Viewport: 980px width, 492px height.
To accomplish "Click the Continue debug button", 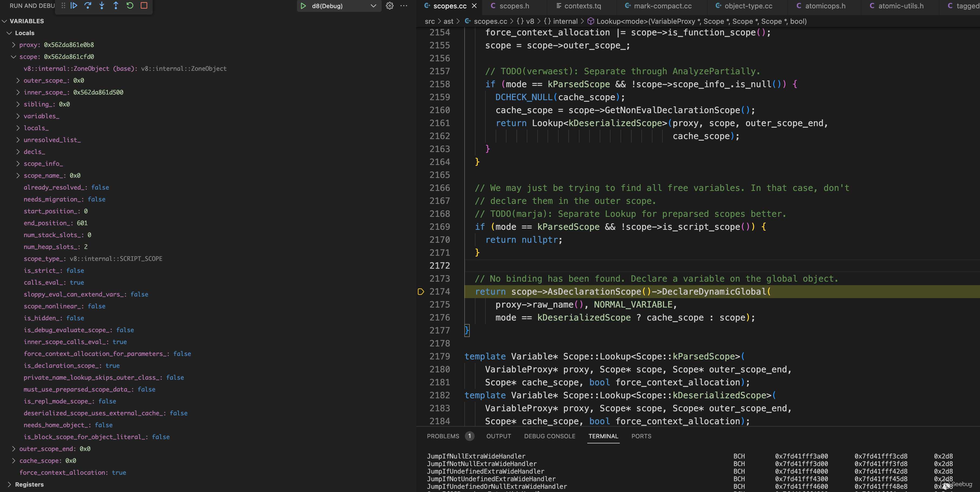I will click(74, 6).
